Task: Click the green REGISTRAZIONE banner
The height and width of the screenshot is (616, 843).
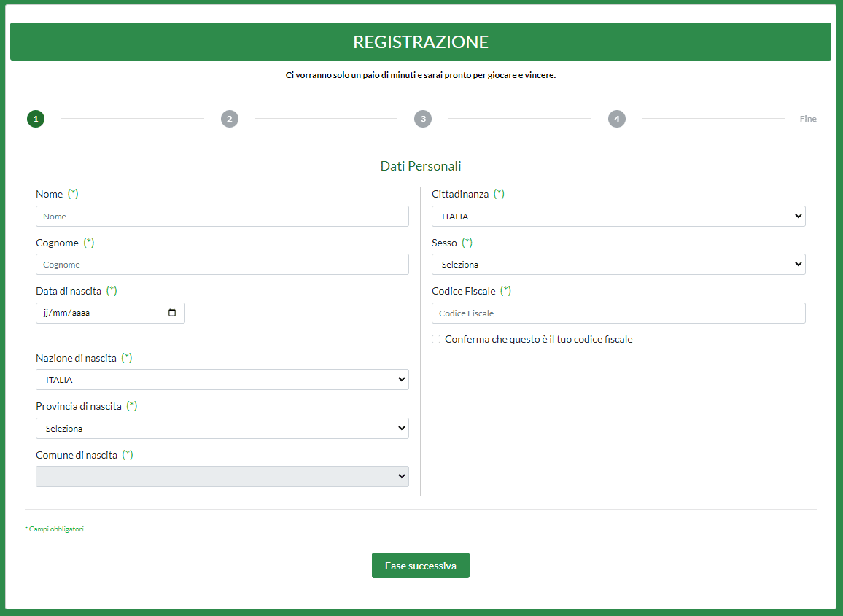Action: (x=420, y=42)
